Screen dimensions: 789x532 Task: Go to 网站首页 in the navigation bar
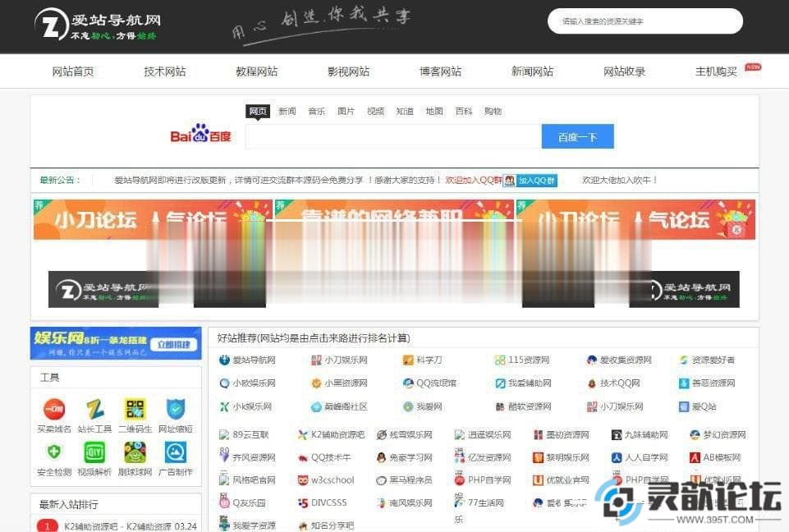pyautogui.click(x=73, y=71)
